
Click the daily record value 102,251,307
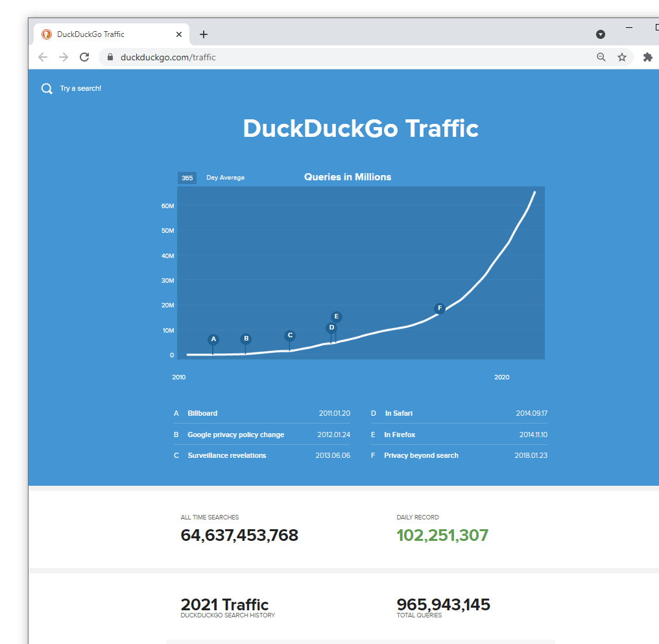click(x=442, y=535)
